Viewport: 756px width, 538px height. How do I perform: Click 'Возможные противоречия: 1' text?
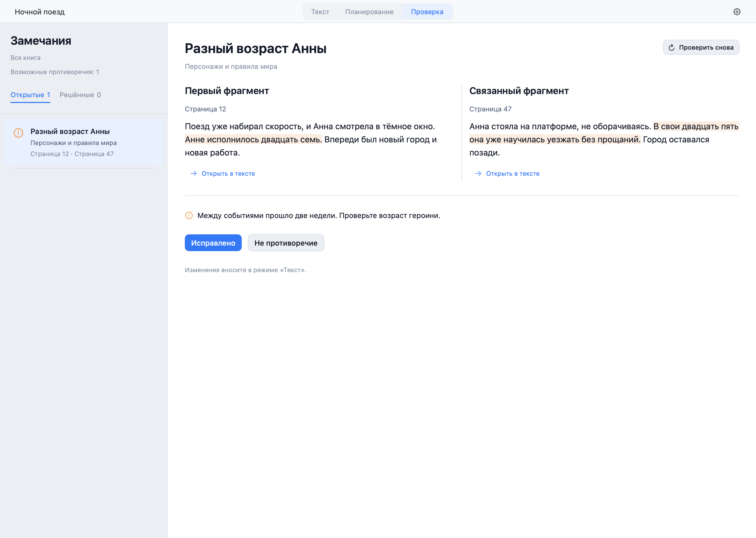(x=55, y=72)
